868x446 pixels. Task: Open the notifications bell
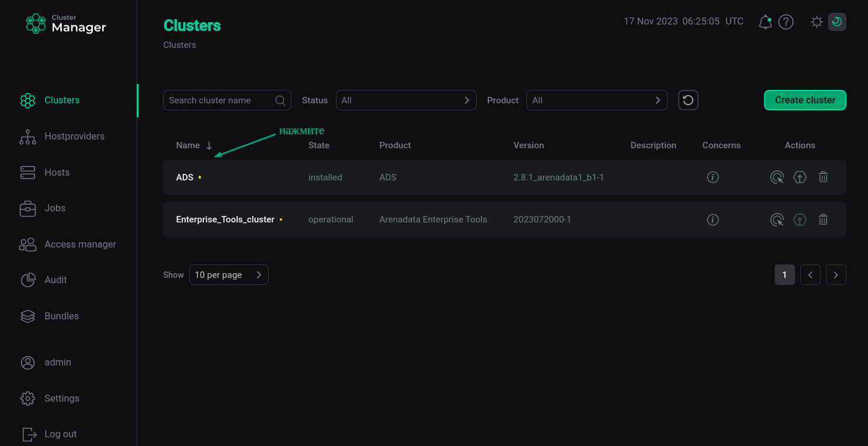coord(765,22)
